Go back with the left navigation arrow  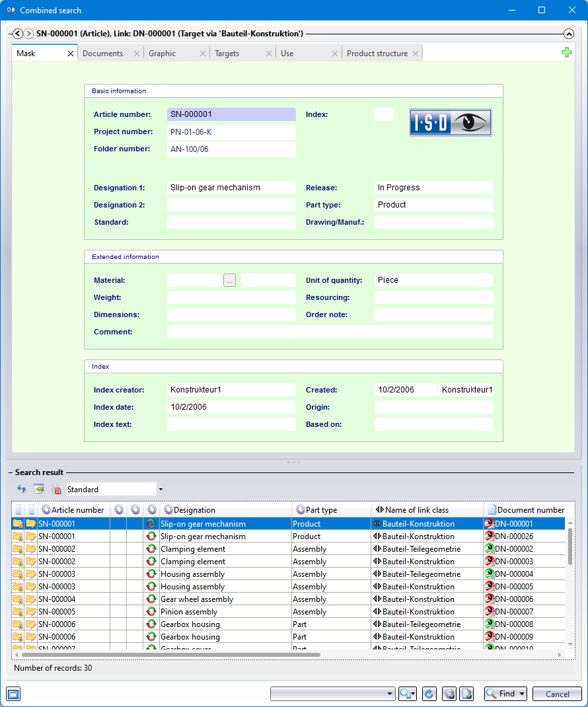pyautogui.click(x=18, y=34)
